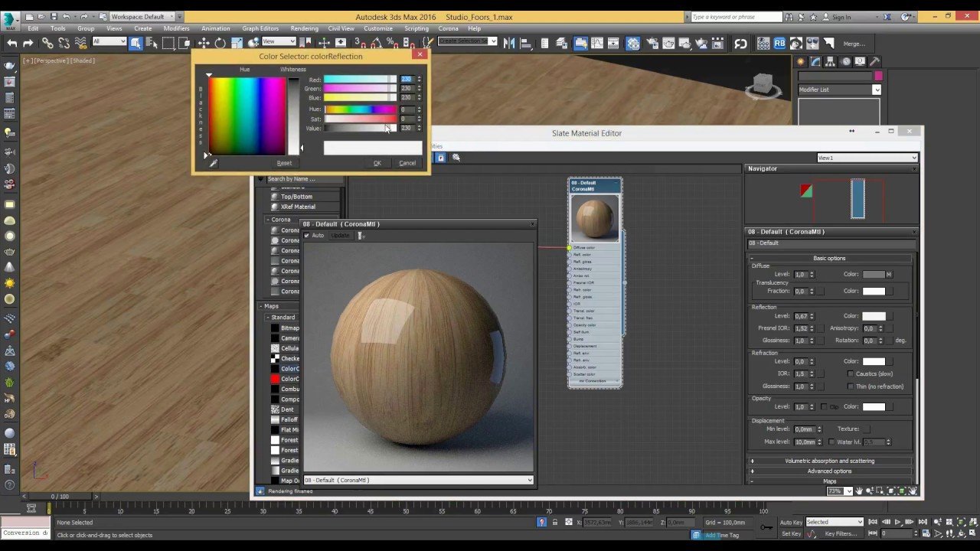
Task: Click the Undo arrow in main toolbar
Action: coord(11,44)
